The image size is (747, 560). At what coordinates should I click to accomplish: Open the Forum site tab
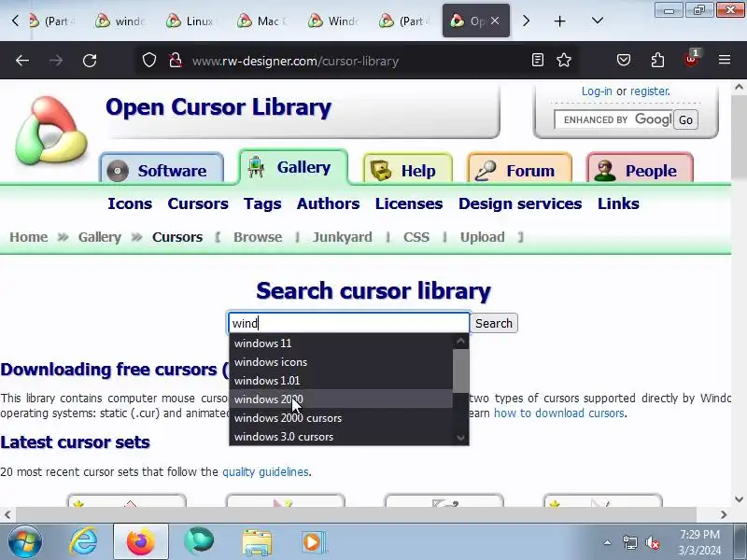(x=519, y=170)
